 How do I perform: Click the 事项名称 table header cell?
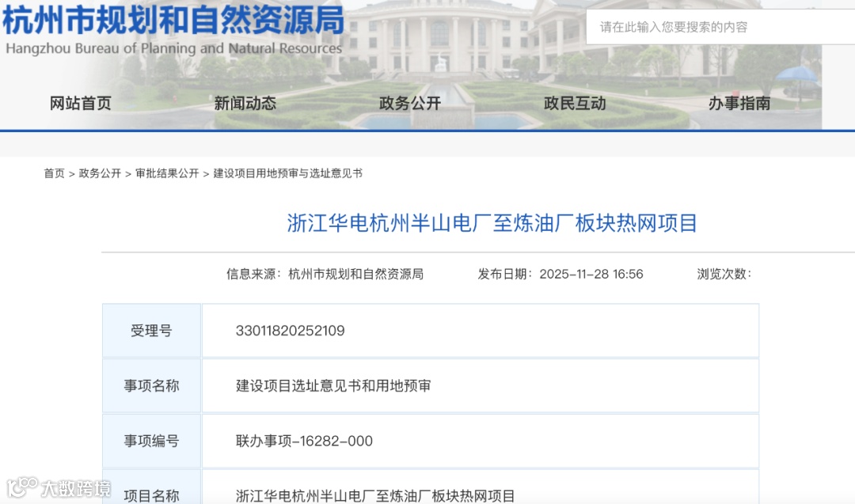point(151,386)
